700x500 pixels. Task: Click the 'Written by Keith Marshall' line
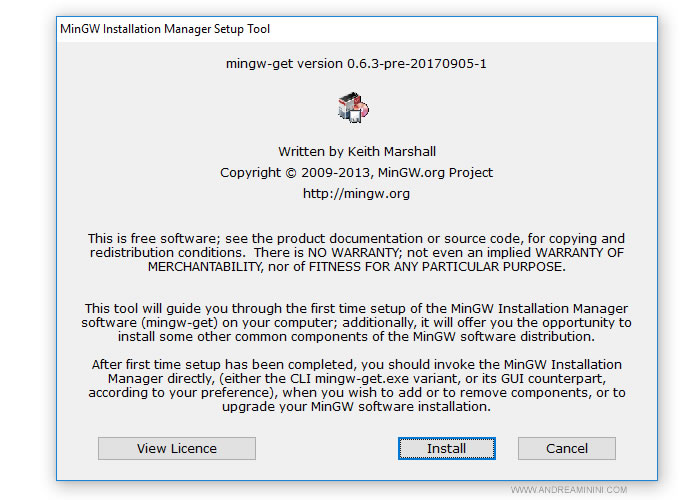pyautogui.click(x=356, y=152)
